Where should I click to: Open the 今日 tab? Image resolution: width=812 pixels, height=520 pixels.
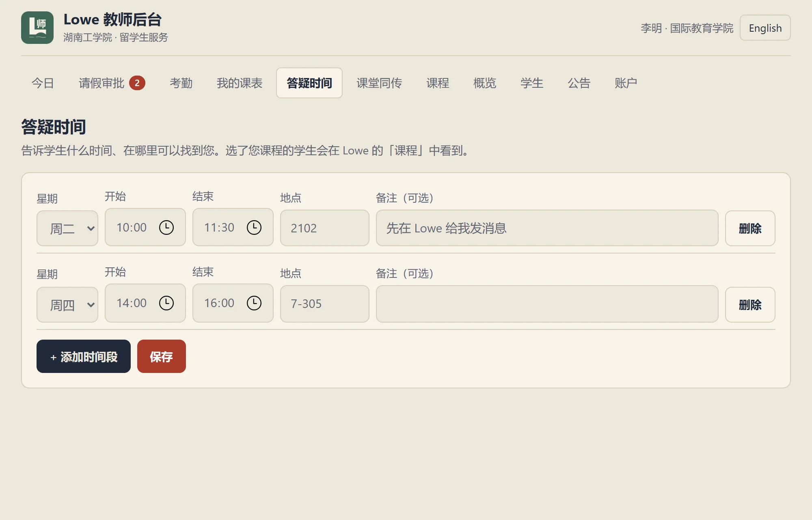click(x=43, y=83)
